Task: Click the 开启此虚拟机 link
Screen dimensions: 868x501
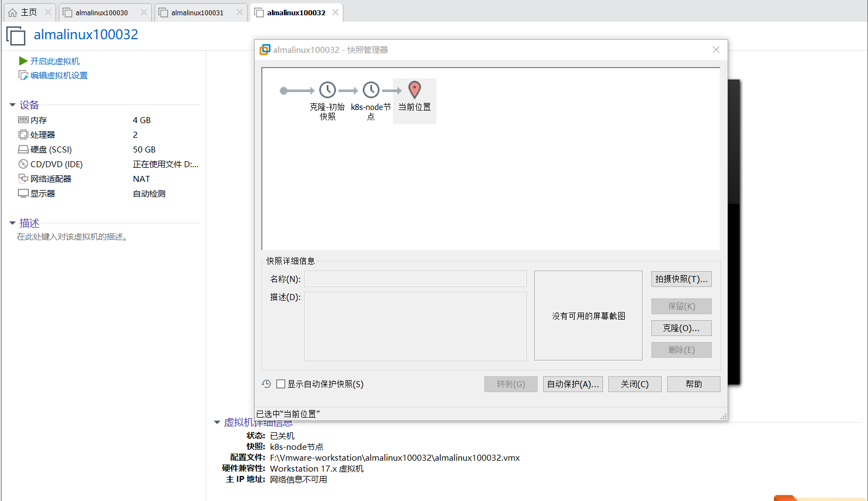Action: pos(55,61)
